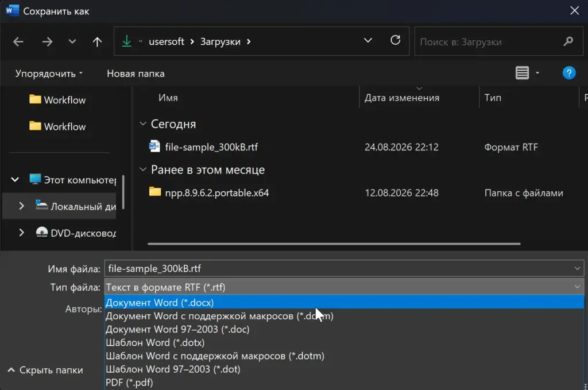588x390 pixels.
Task: Expand the DVD-дисковод node
Action: coord(21,233)
